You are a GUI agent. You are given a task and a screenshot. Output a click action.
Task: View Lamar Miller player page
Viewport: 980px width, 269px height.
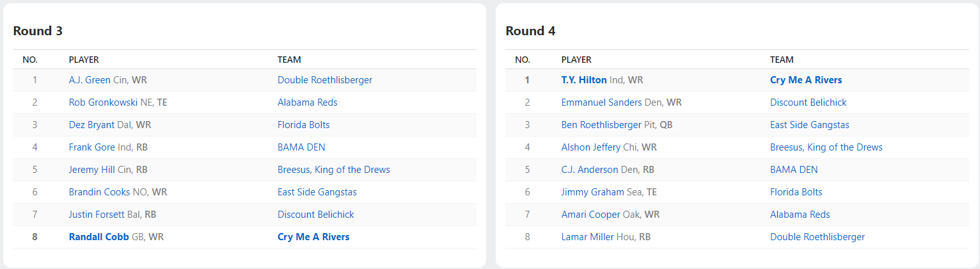(x=587, y=237)
